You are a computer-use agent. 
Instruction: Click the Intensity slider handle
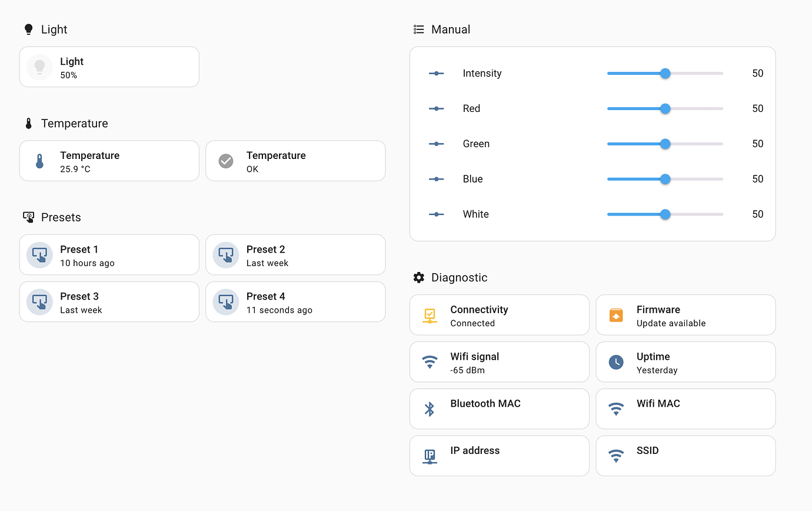tap(665, 74)
